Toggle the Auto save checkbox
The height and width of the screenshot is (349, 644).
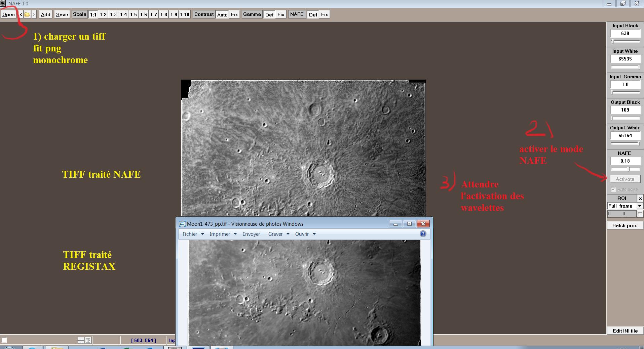coord(613,189)
